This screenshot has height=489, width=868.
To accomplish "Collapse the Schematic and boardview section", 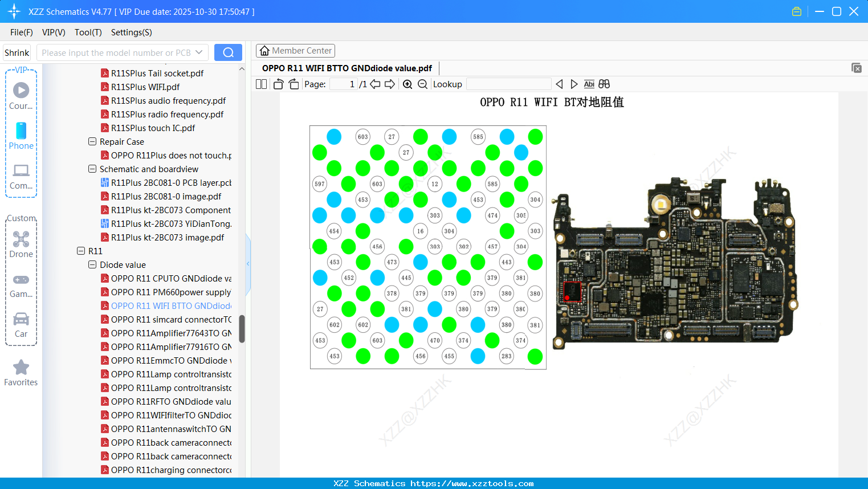I will pyautogui.click(x=92, y=169).
